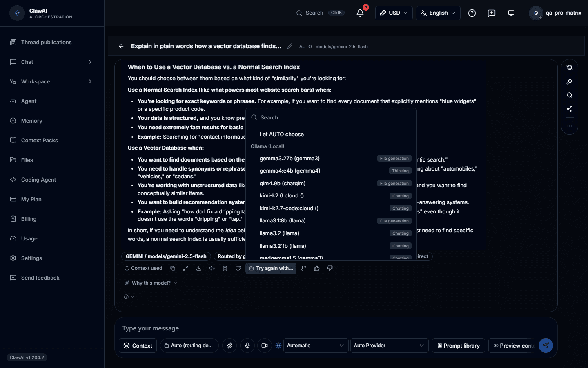588x368 pixels.
Task: Click the Context button
Action: click(x=138, y=346)
